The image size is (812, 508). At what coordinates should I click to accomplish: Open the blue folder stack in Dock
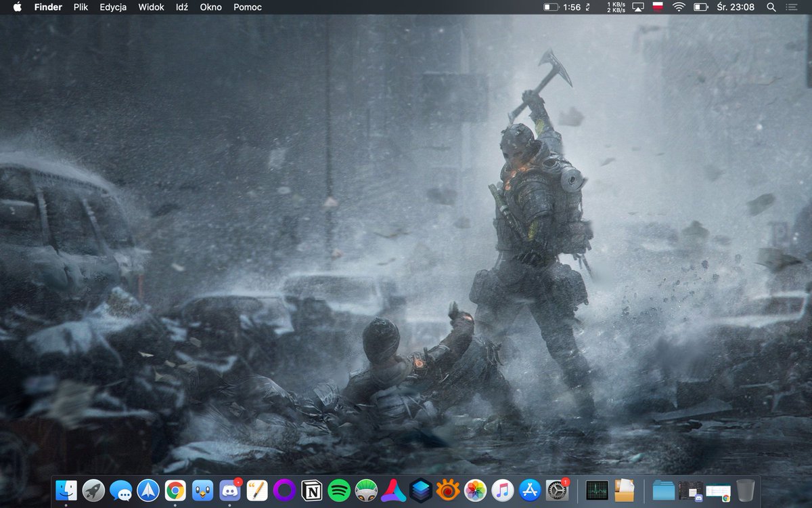[664, 490]
